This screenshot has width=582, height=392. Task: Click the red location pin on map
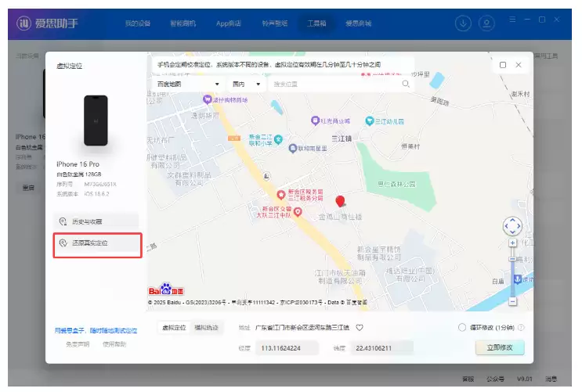click(x=340, y=201)
